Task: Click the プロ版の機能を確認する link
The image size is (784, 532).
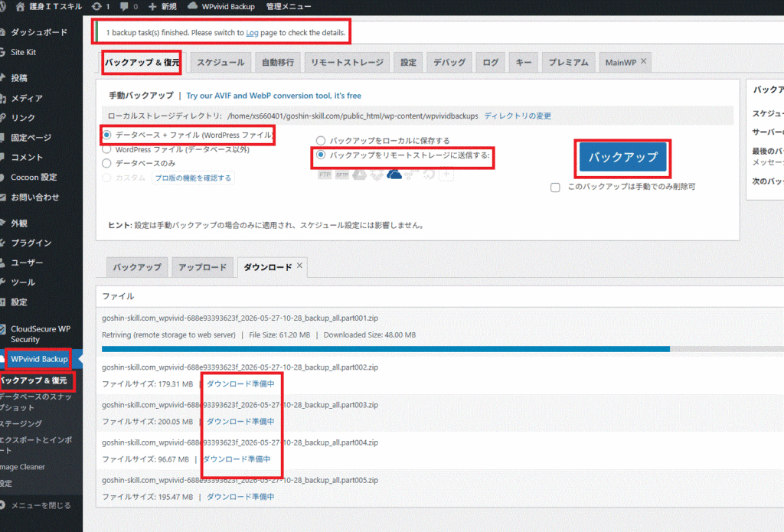Action: (193, 178)
